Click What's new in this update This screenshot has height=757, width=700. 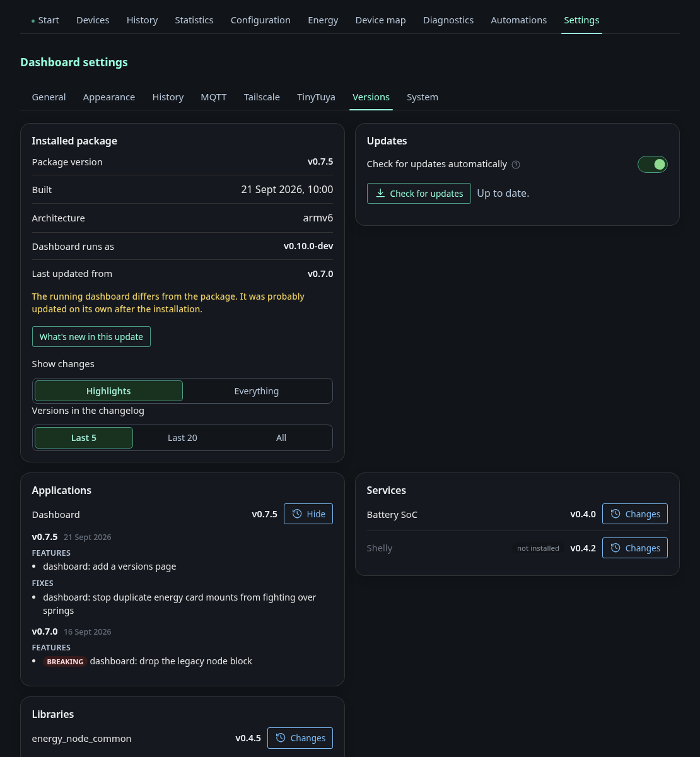point(91,337)
